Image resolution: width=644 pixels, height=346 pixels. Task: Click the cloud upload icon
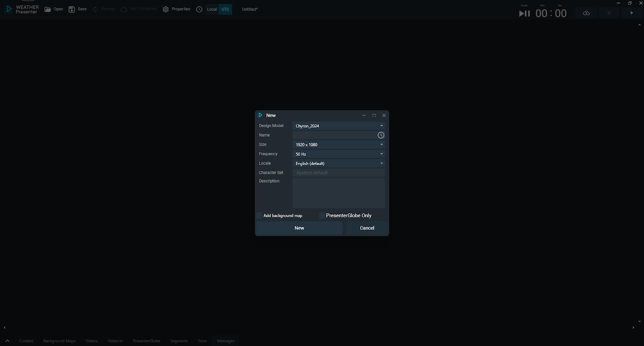coord(586,13)
